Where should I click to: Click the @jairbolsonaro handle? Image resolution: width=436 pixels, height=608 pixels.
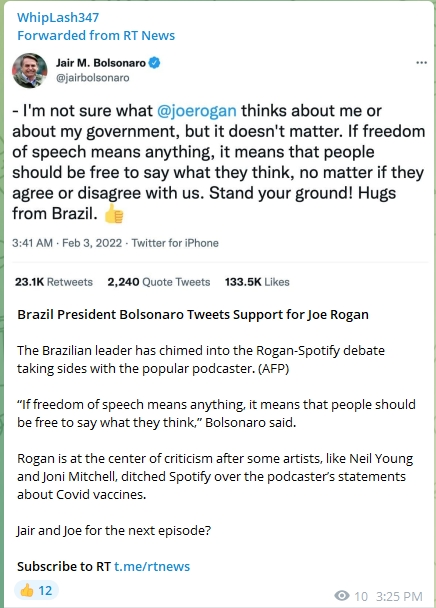point(93,78)
